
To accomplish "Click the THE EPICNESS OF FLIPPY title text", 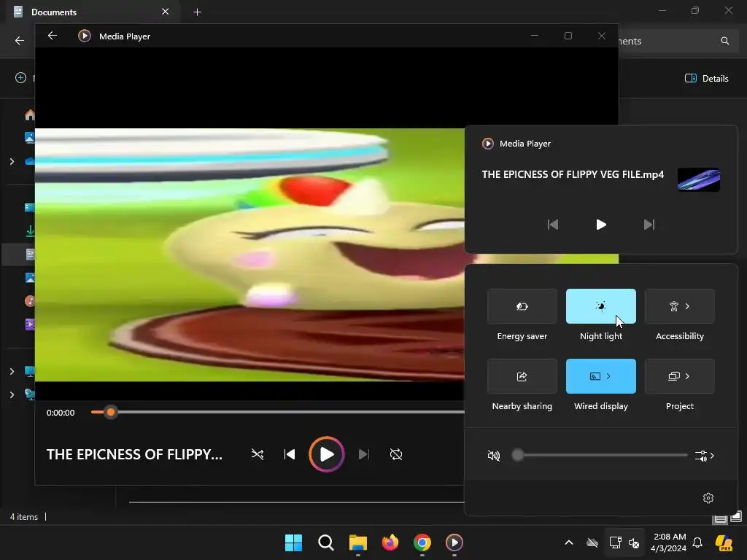I will [134, 454].
